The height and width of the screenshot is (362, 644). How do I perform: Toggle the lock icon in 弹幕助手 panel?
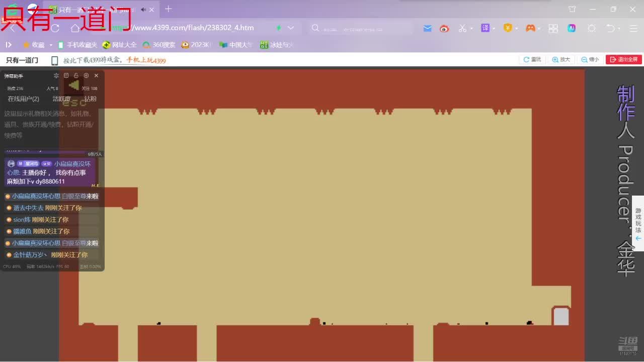[76, 76]
